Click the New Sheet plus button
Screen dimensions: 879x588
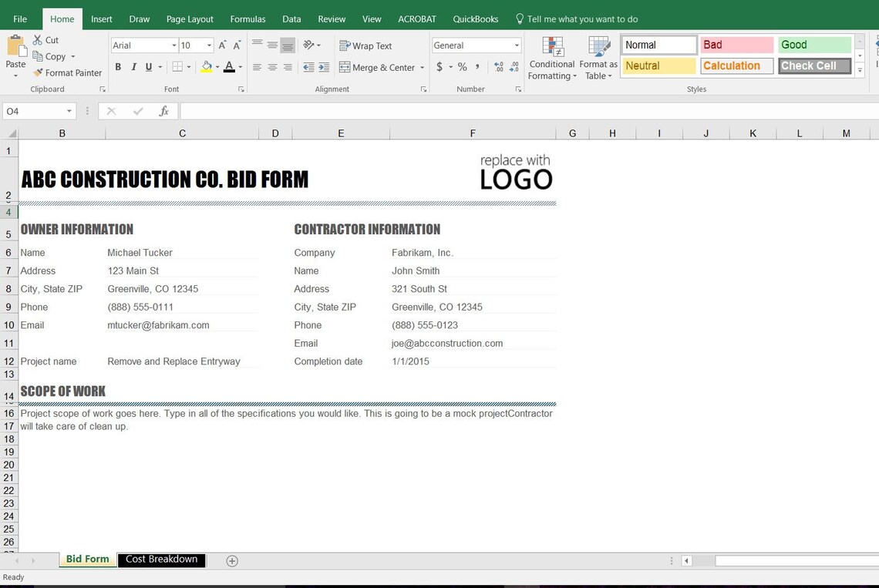click(231, 560)
